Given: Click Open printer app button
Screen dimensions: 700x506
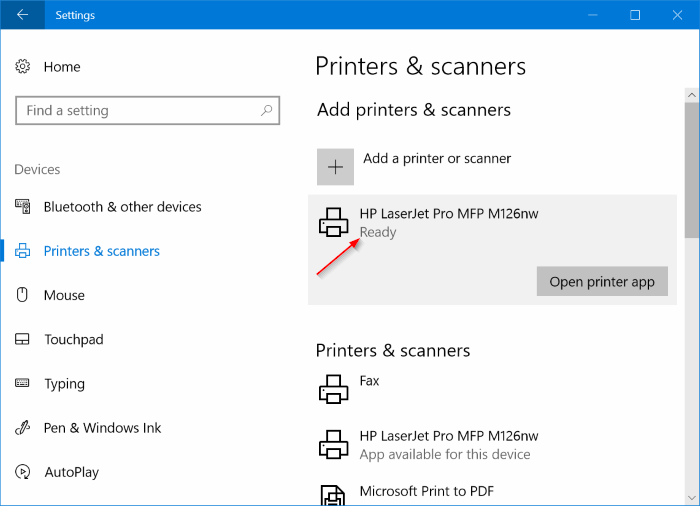Looking at the screenshot, I should tap(602, 281).
